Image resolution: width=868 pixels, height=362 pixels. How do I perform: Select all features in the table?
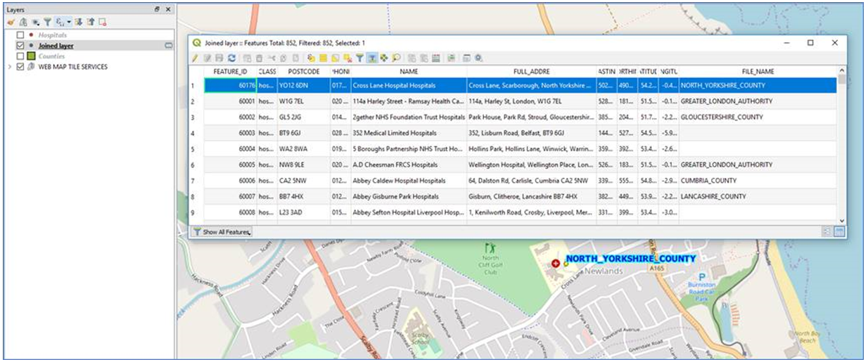(323, 58)
